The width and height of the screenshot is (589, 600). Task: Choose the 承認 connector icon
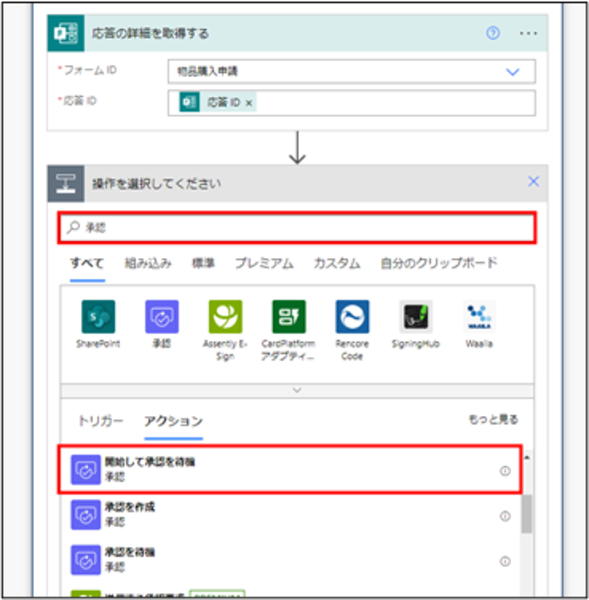click(x=162, y=316)
